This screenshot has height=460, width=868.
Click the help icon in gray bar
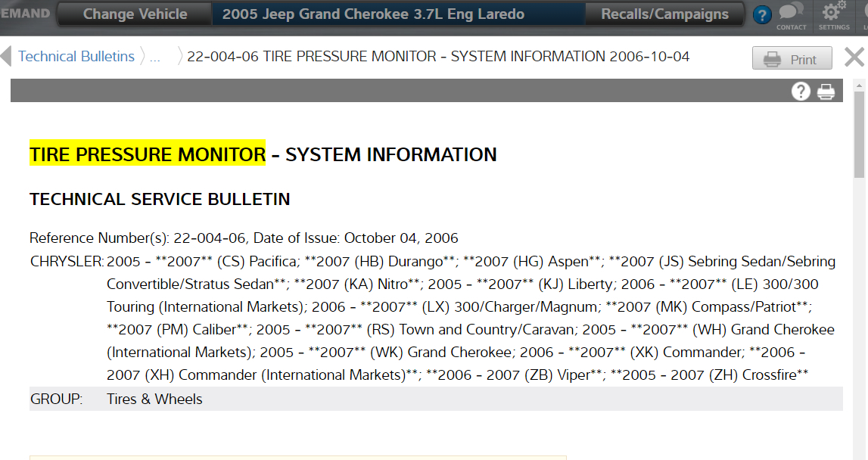click(801, 92)
